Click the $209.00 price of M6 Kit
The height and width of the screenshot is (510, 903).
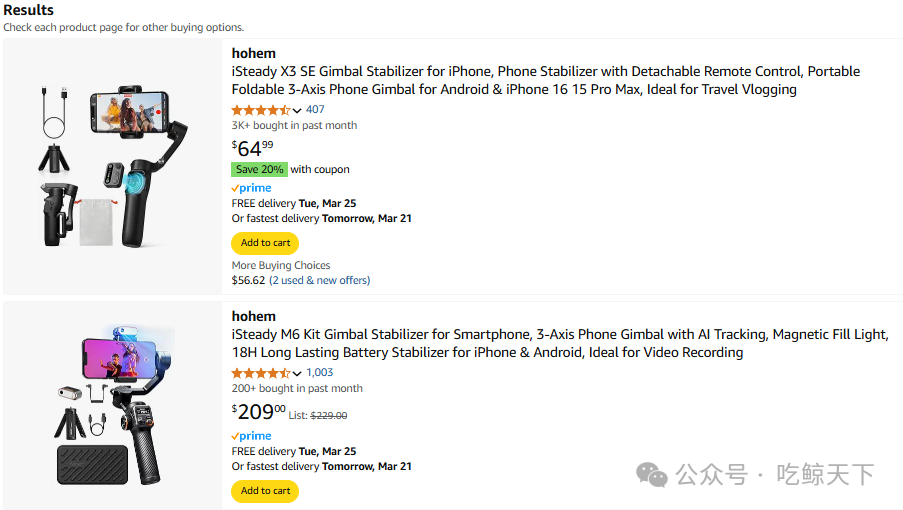(258, 411)
